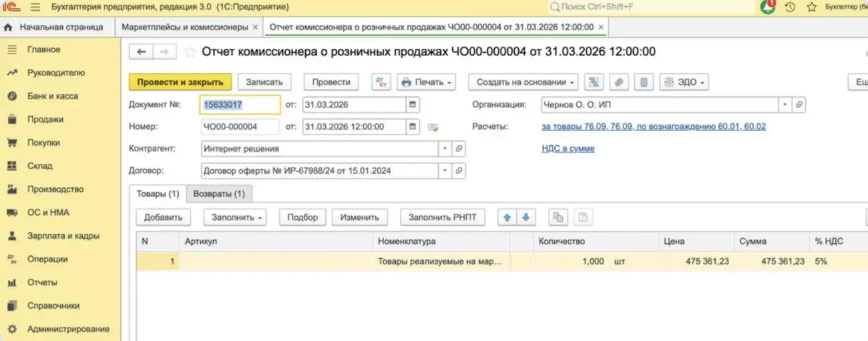
Task: Go forward using the right arrow button
Action: tap(165, 51)
